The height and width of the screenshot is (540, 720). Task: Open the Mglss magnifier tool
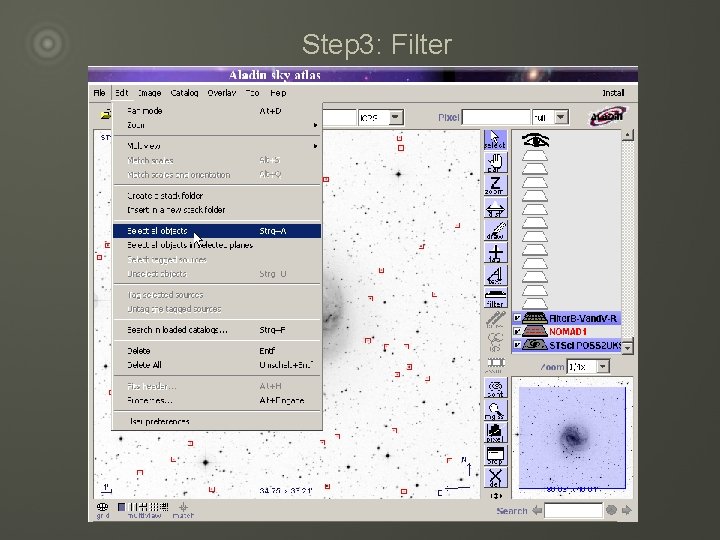tap(495, 410)
